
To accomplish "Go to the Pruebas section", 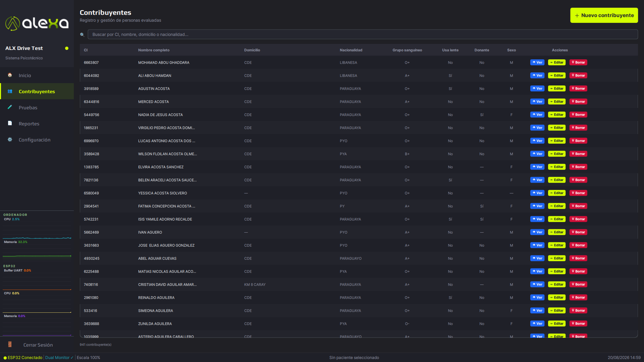I will click(x=37, y=108).
